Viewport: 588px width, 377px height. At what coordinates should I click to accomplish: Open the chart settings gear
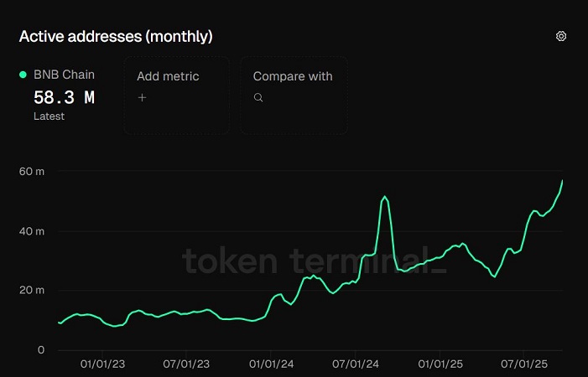(561, 36)
